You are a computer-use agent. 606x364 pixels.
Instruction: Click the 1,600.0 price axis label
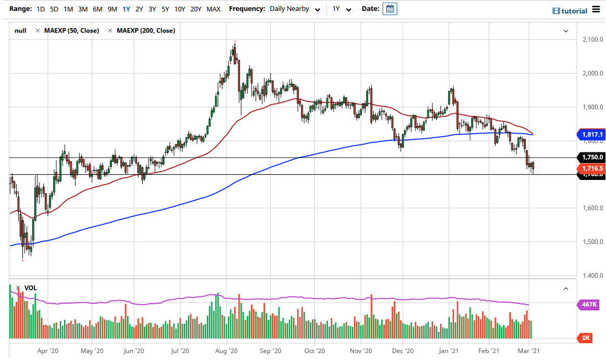pyautogui.click(x=593, y=208)
